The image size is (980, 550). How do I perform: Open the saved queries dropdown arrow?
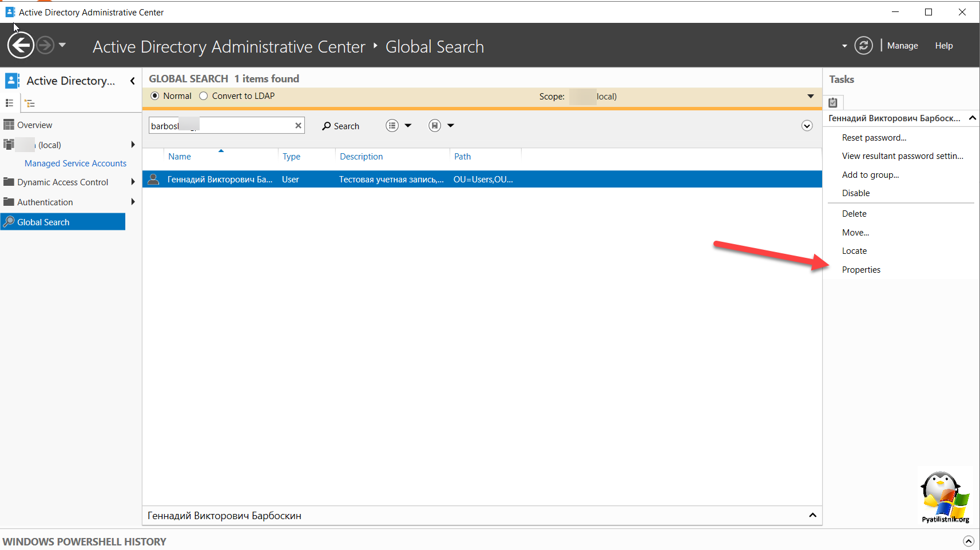451,126
